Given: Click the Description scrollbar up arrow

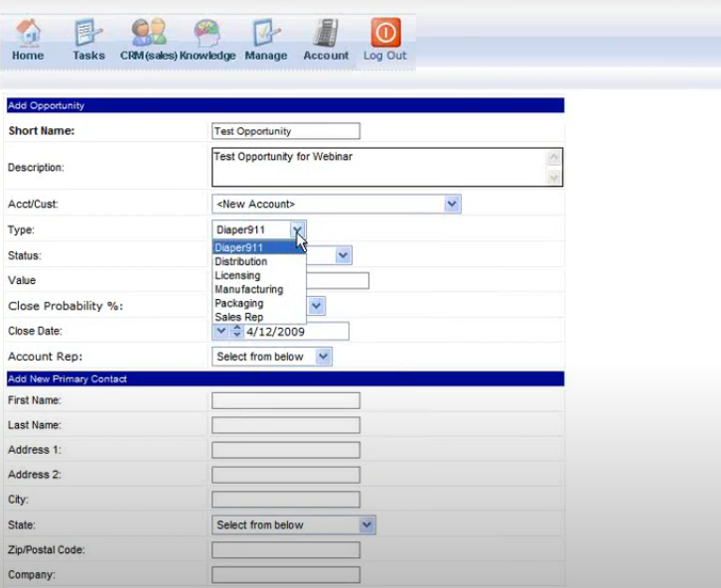Looking at the screenshot, I should [553, 158].
